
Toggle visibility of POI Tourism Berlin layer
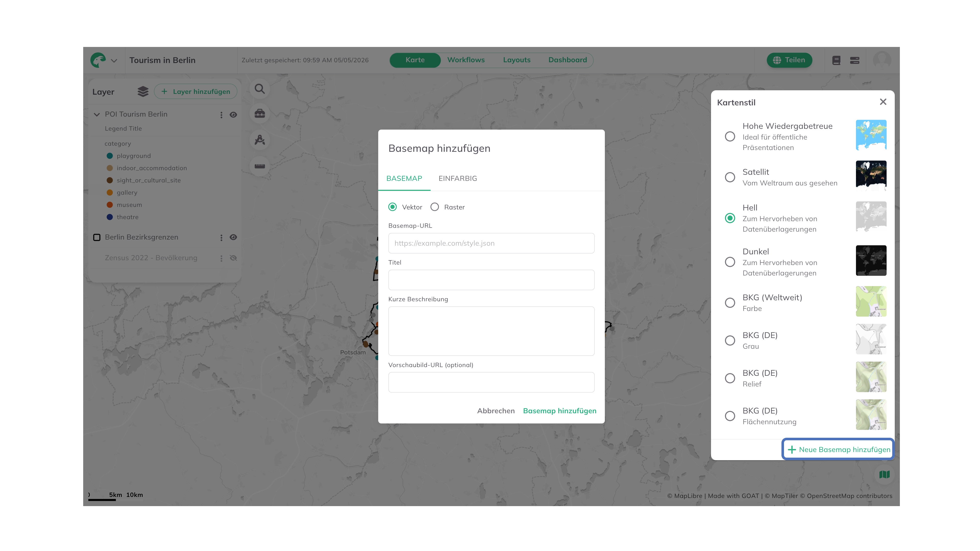[x=233, y=115]
